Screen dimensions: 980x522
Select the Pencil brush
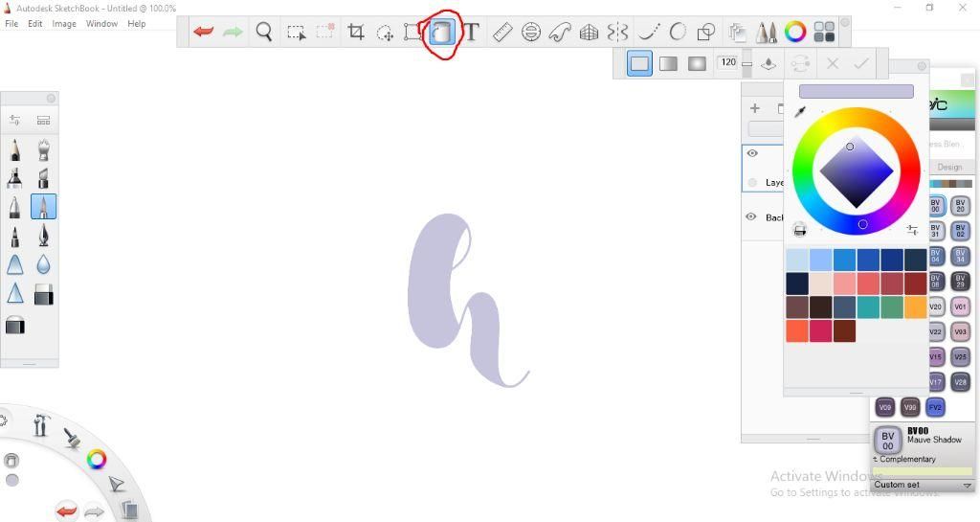point(15,150)
